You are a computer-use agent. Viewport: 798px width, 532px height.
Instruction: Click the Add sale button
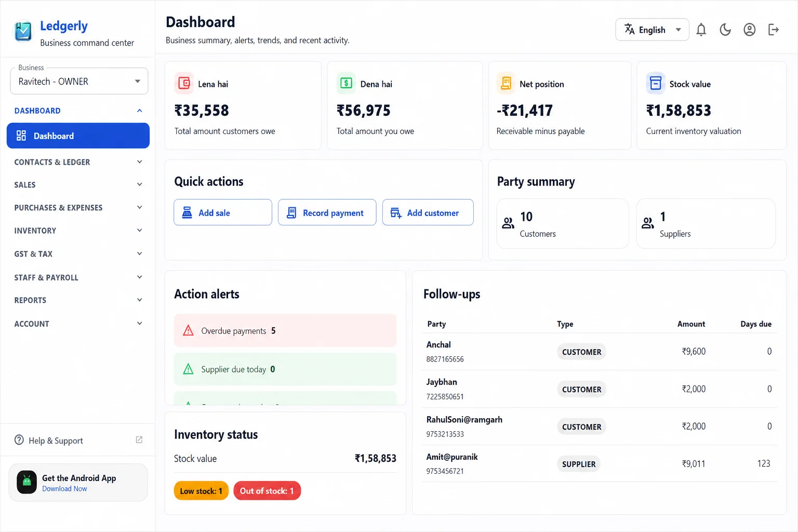coord(223,212)
